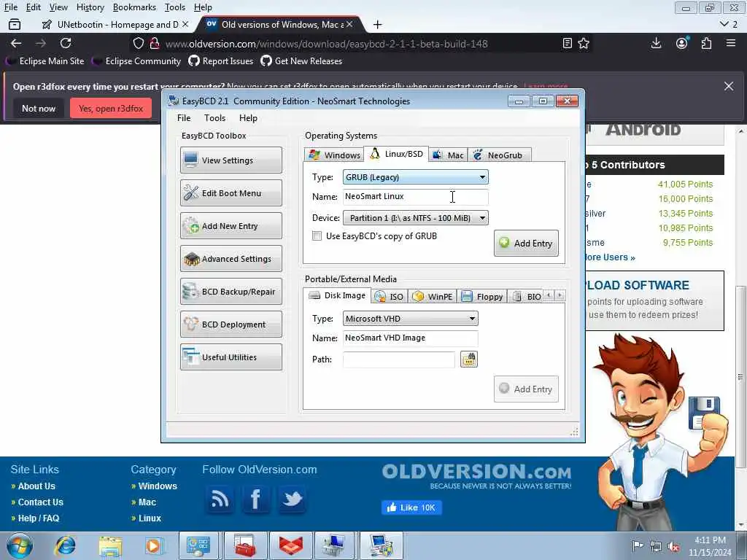Open View Settings in EasyBCD Toolbox
This screenshot has width=747, height=560.
point(231,160)
